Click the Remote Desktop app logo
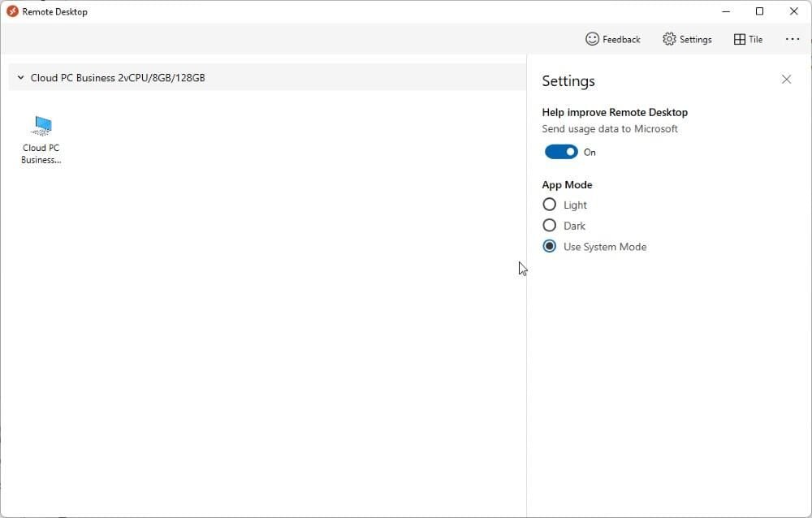The width and height of the screenshot is (812, 518). point(12,11)
